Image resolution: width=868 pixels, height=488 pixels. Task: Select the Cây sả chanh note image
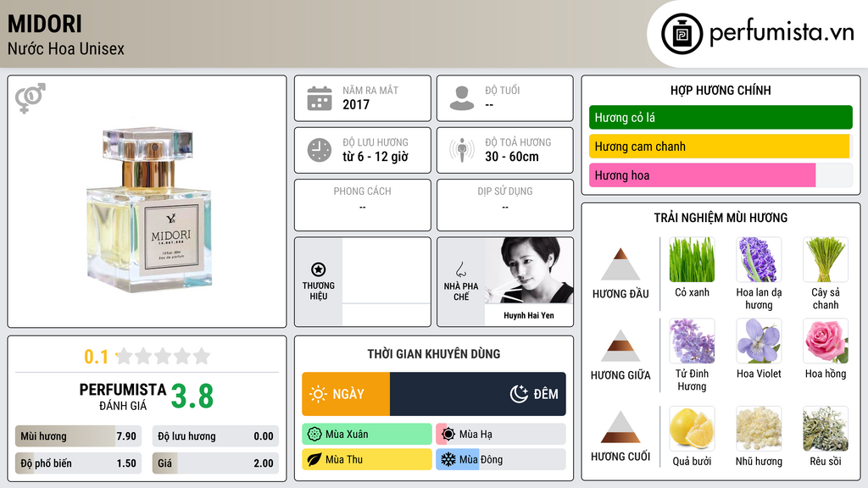coord(826,259)
